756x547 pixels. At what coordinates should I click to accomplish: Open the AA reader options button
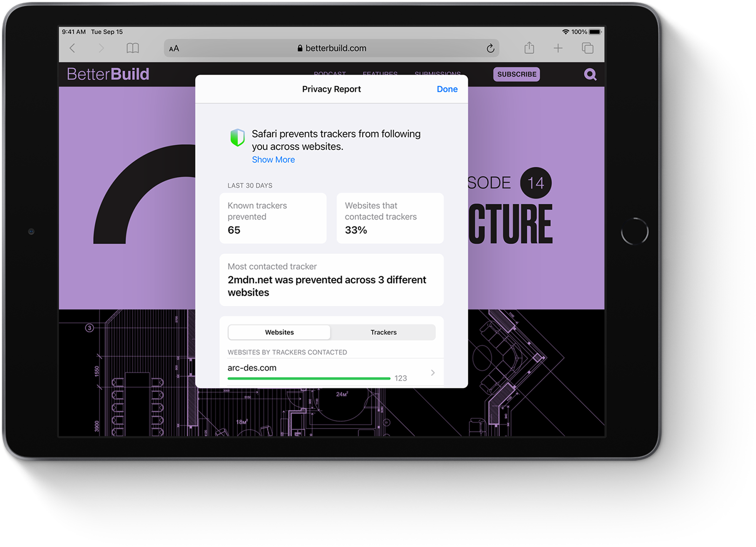pyautogui.click(x=174, y=48)
